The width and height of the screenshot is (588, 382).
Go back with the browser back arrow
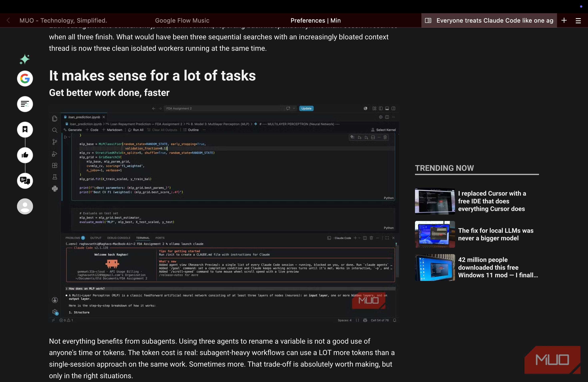[8, 21]
